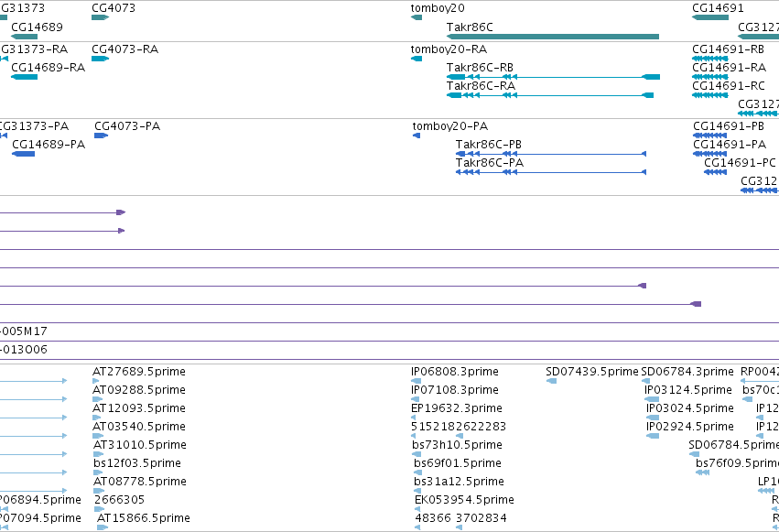Click the CG14691-RA transcript label

pyautogui.click(x=729, y=68)
